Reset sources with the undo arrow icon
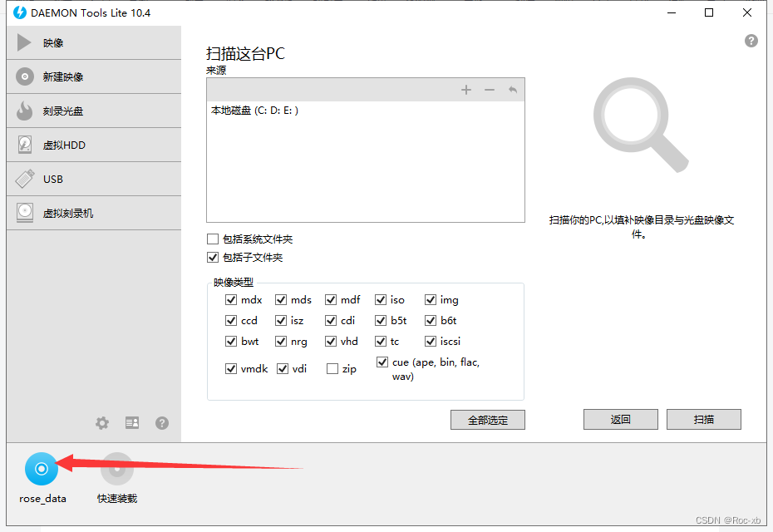Screen dimensions: 773x532 513,90
